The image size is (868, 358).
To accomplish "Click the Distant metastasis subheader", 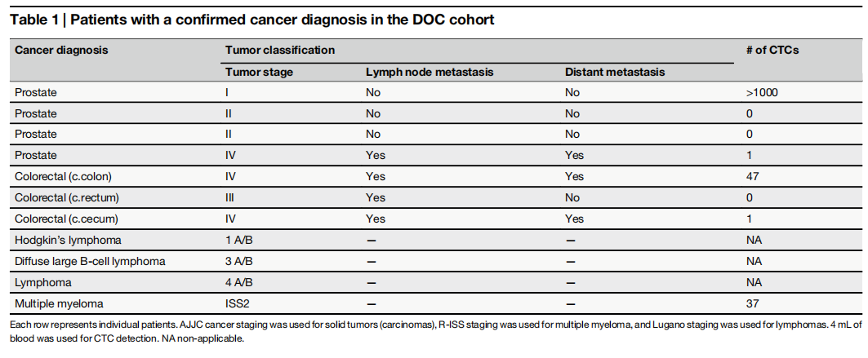I will tap(614, 72).
